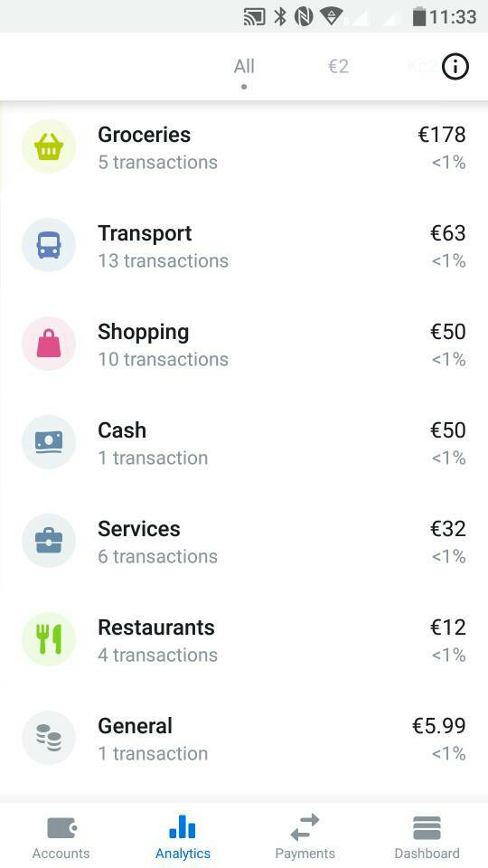Viewport: 488px width, 868px height.
Task: Tap the Transport bus icon
Action: point(49,245)
